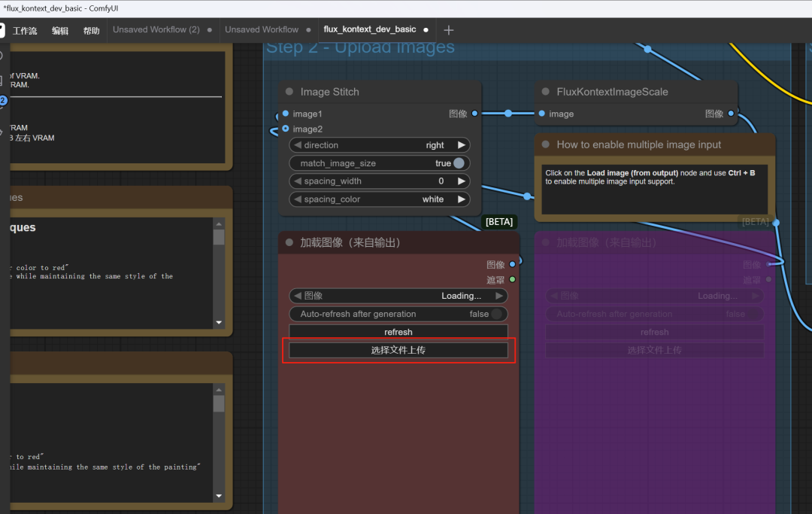
Task: Click FluxKontextImageScale 图像 output socket
Action: click(x=731, y=114)
